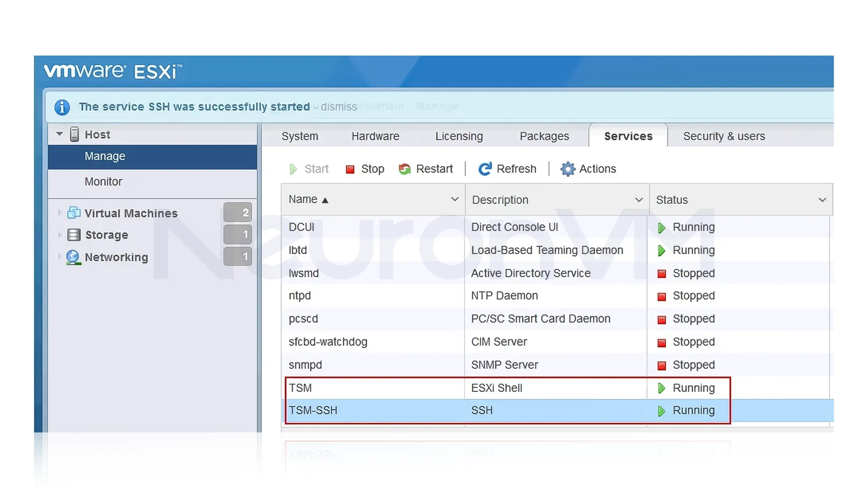This screenshot has height=488, width=868.
Task: Select Monitor under Host
Action: (x=152, y=182)
